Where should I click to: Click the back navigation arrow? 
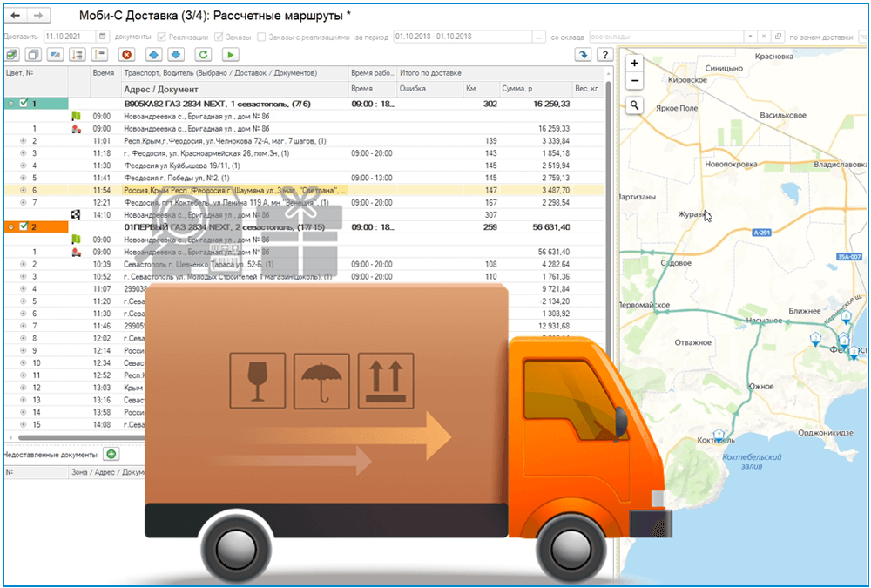click(15, 16)
